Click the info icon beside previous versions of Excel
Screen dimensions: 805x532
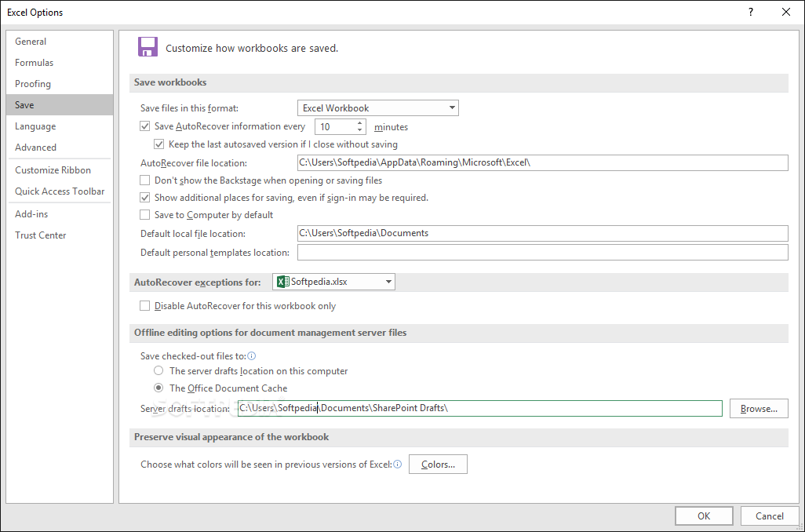(397, 465)
